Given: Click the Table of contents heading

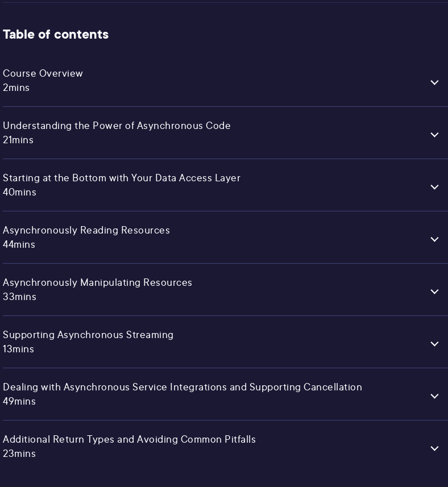Looking at the screenshot, I should [56, 34].
